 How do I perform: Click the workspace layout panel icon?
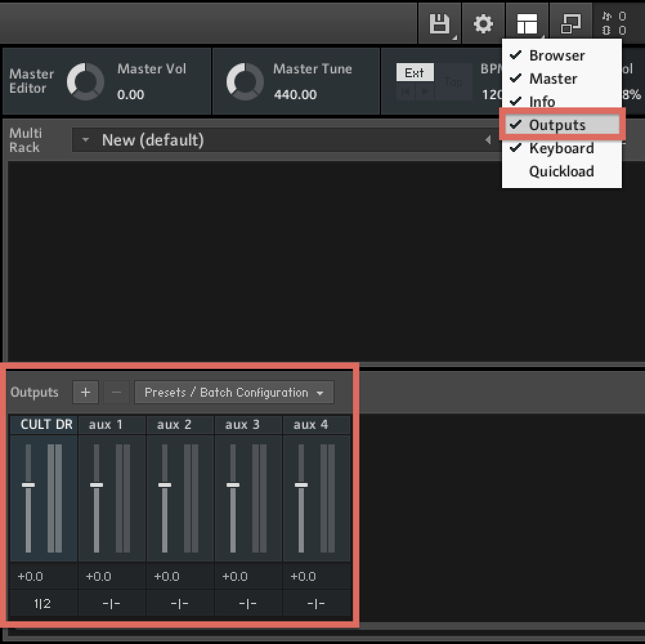click(527, 23)
